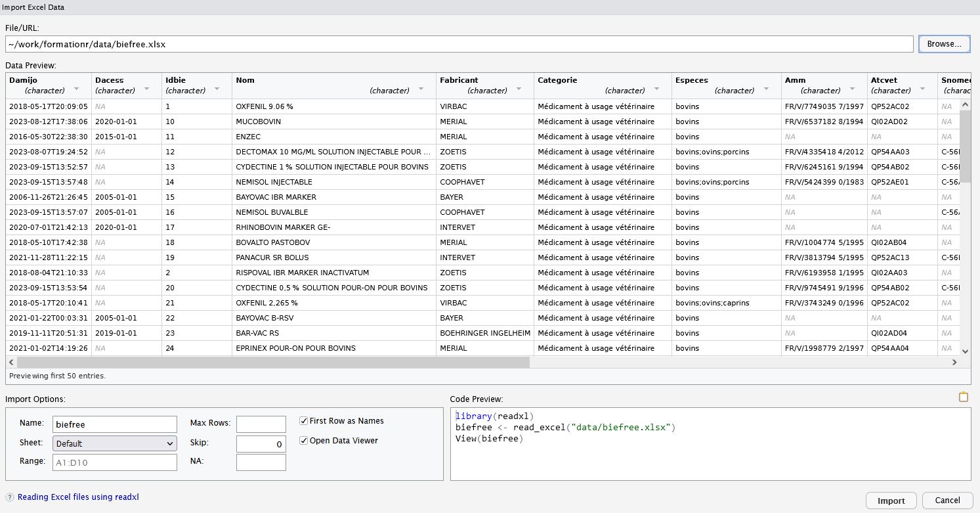
Task: Cancel the import dialog
Action: 947,501
